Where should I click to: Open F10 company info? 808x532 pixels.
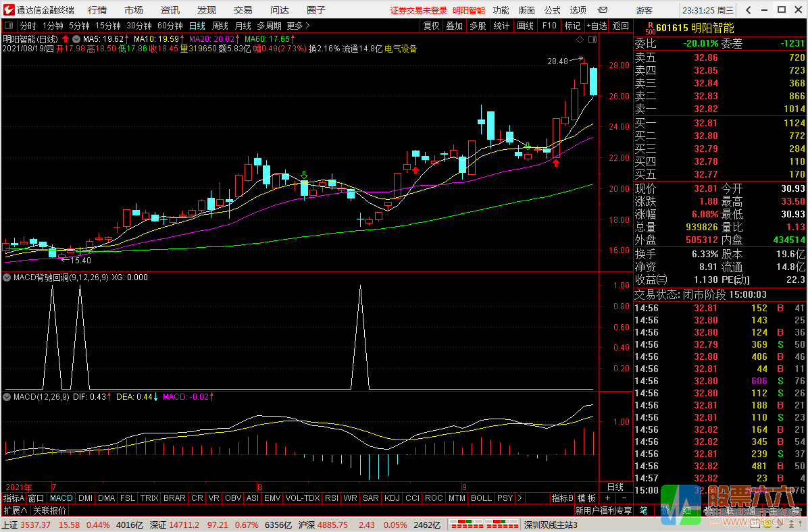[549, 25]
